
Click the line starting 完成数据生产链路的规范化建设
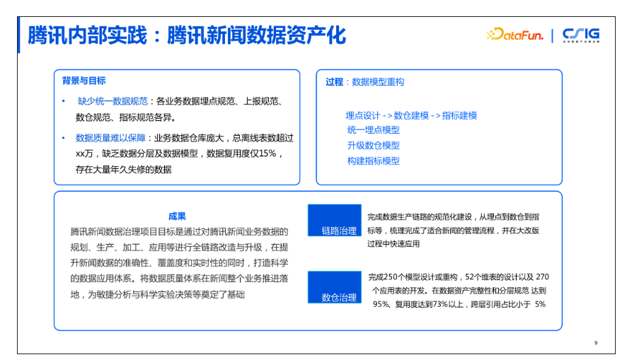[x=453, y=217]
